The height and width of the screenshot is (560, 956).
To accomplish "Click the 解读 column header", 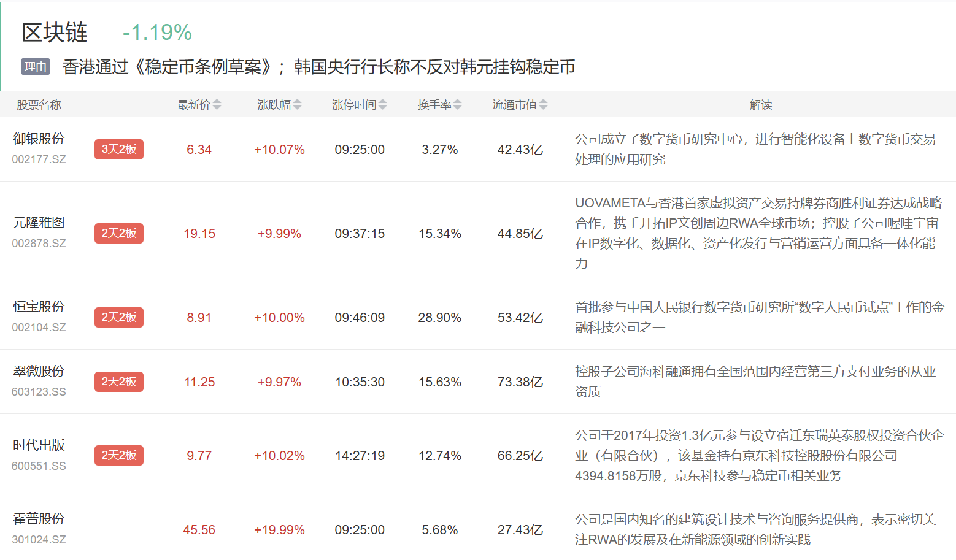I will (760, 105).
